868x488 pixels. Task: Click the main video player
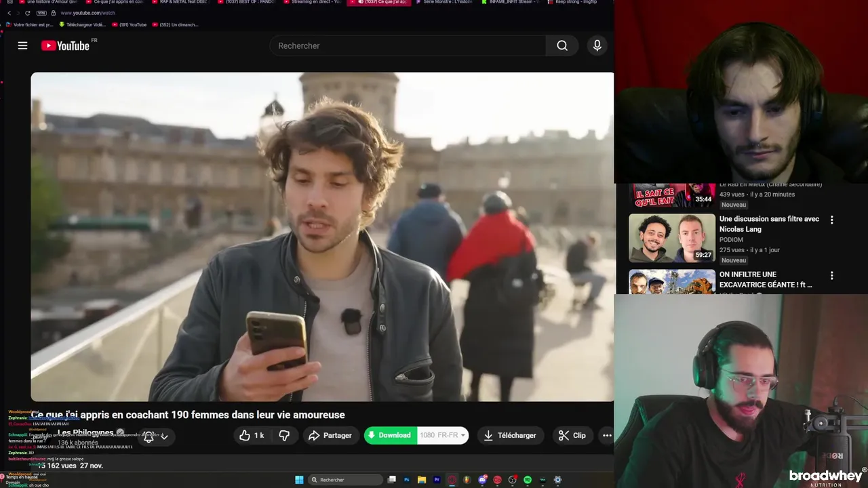(322, 237)
